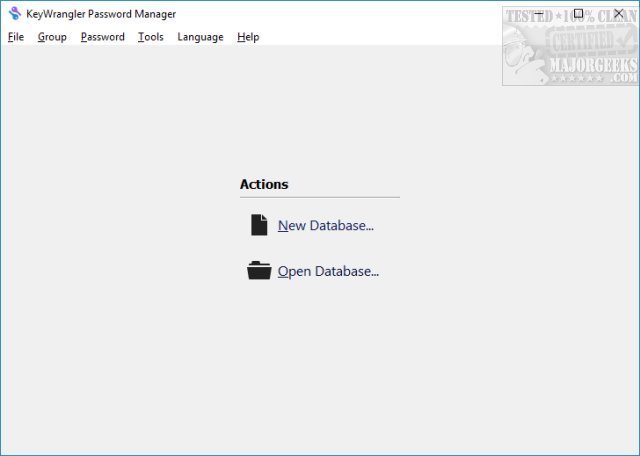This screenshot has height=456, width=640.
Task: Maximize the KeyWrangler window
Action: [x=578, y=13]
